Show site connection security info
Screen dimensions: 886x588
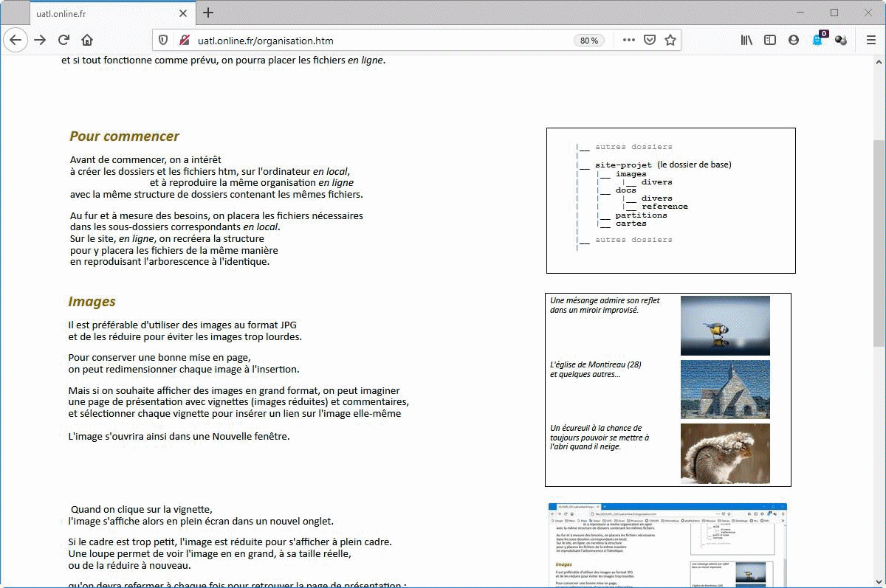click(185, 40)
